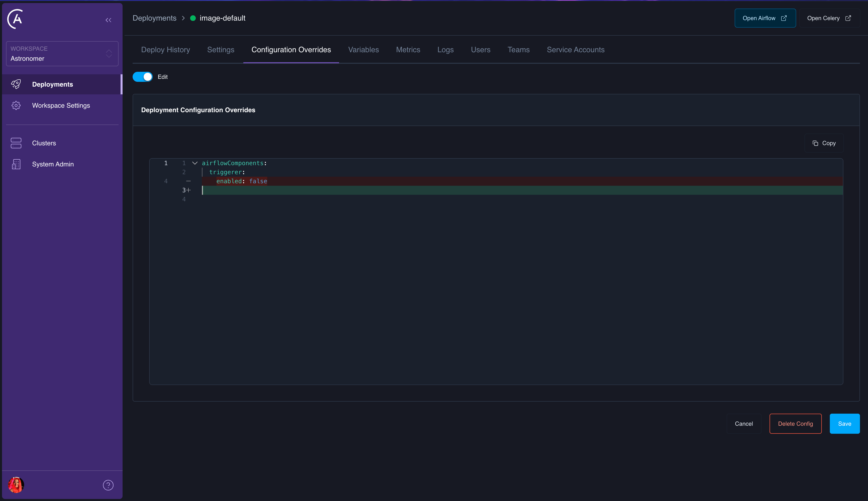Click external-link icon on Open Celery

click(x=848, y=18)
